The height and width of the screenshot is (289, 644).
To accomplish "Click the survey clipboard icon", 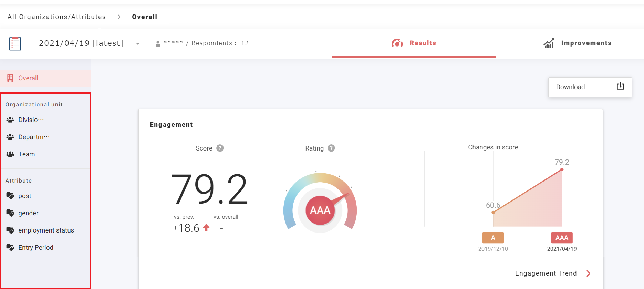I will (x=15, y=43).
